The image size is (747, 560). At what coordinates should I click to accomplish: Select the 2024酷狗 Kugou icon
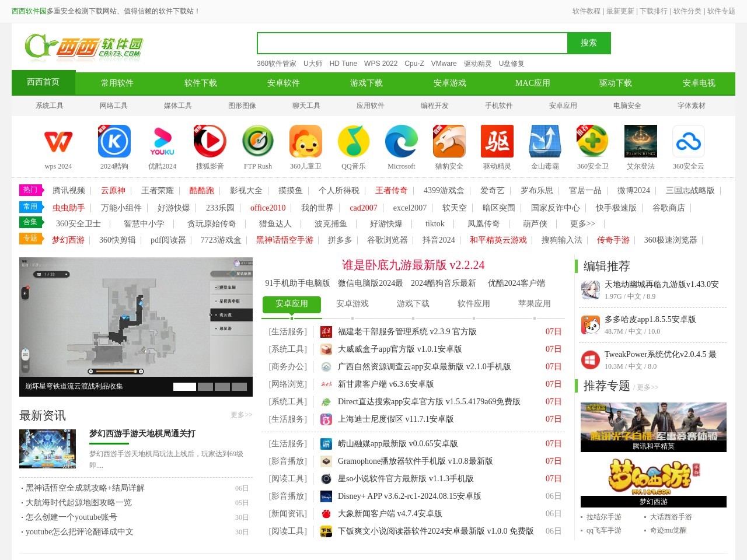pyautogui.click(x=114, y=141)
